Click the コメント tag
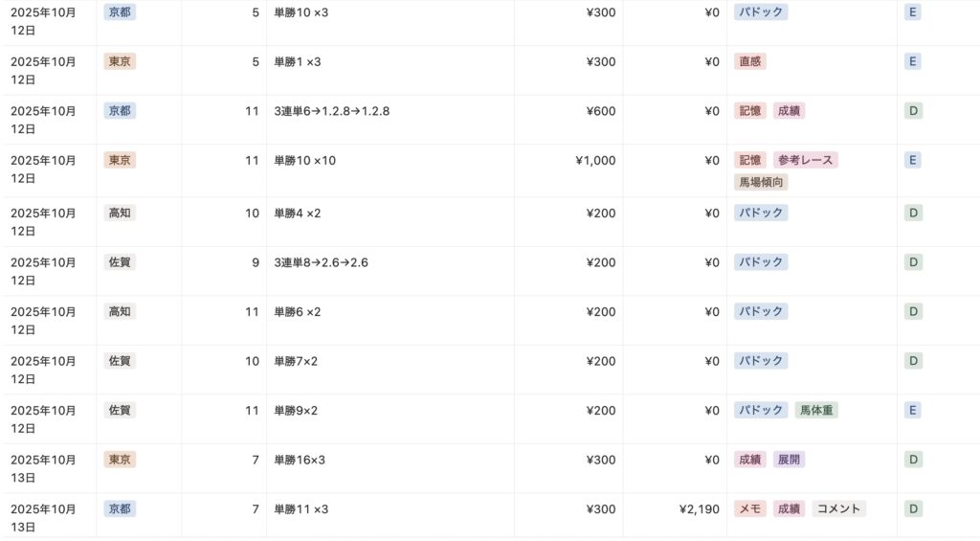980x541 pixels. coord(838,509)
